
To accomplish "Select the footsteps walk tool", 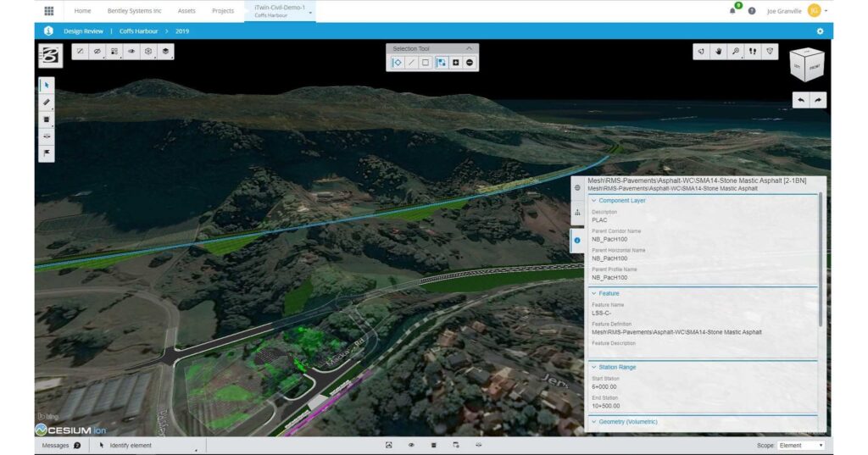I will [753, 52].
